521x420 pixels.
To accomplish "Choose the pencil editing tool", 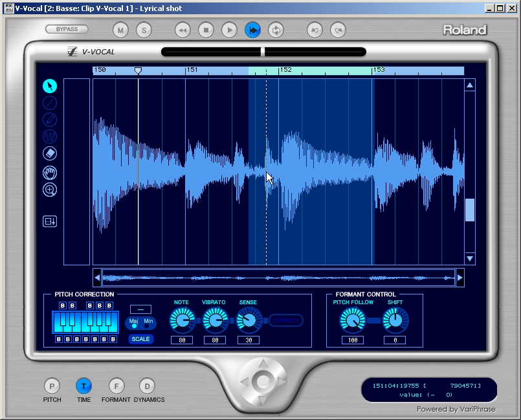I will [x=49, y=120].
